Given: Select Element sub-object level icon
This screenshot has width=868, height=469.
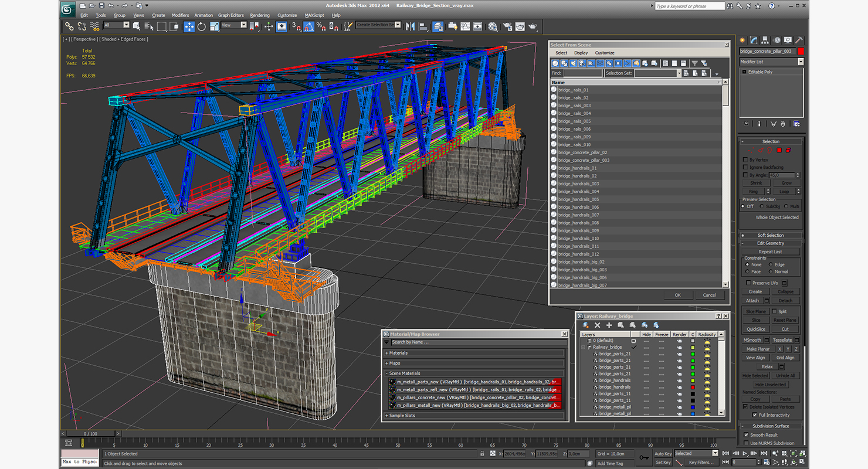Looking at the screenshot, I should click(788, 150).
